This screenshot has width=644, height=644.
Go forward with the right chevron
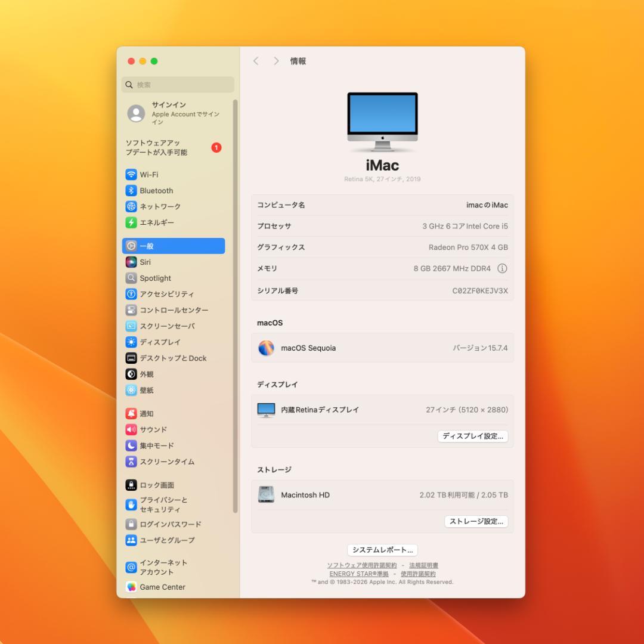click(x=276, y=61)
